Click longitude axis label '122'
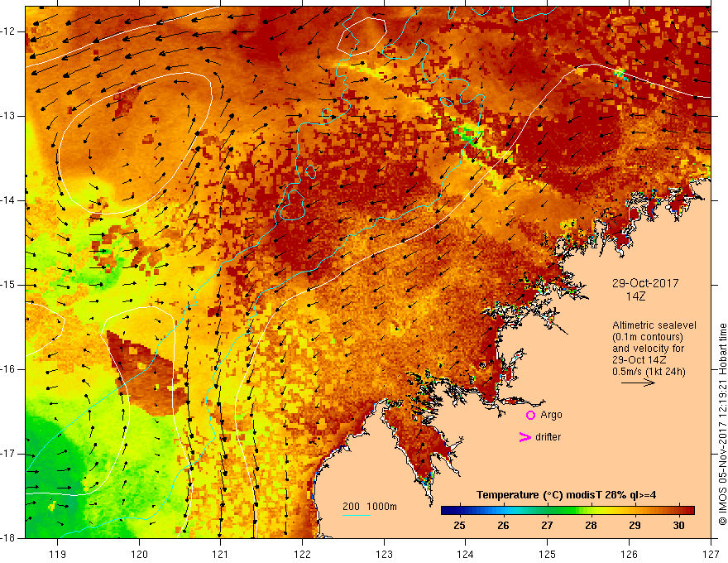728x563 pixels. coord(303,554)
